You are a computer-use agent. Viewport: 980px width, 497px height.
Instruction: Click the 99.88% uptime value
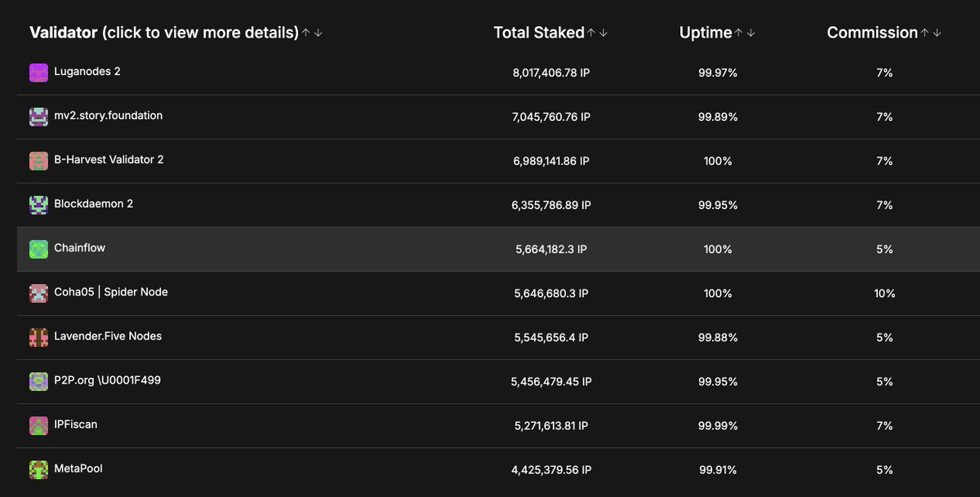click(718, 337)
